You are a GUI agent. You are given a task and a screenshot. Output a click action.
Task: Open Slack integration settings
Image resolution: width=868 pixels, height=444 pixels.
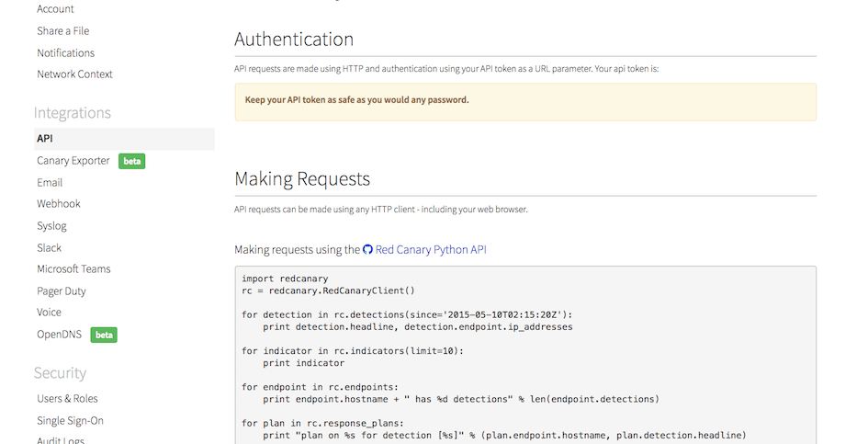click(50, 248)
